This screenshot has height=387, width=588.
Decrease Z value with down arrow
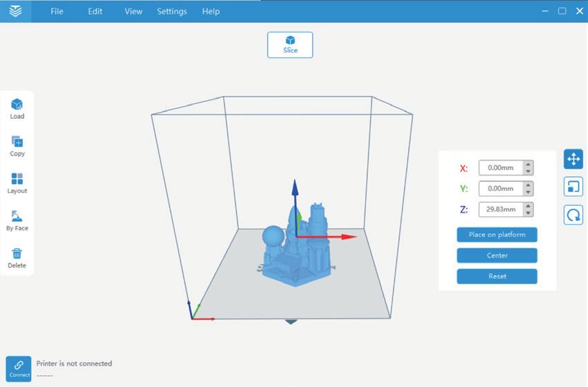click(528, 213)
